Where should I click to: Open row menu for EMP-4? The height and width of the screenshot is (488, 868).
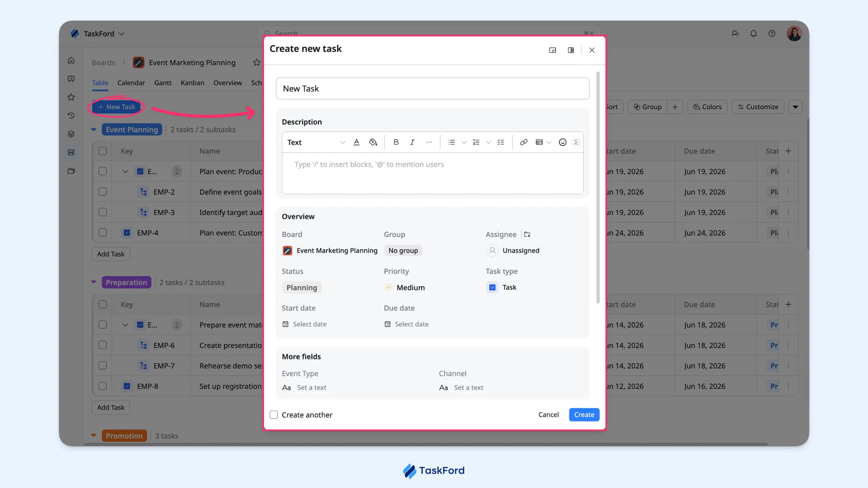788,233
